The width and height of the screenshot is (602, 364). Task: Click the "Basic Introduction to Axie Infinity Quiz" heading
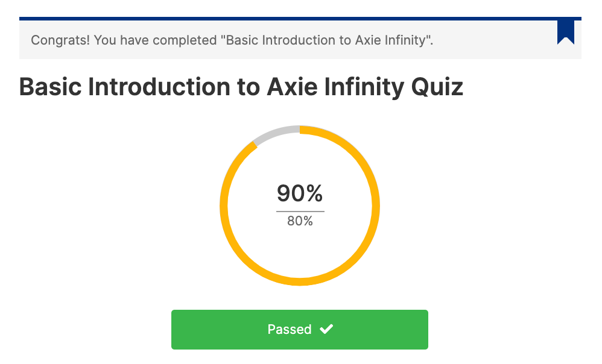point(241,87)
